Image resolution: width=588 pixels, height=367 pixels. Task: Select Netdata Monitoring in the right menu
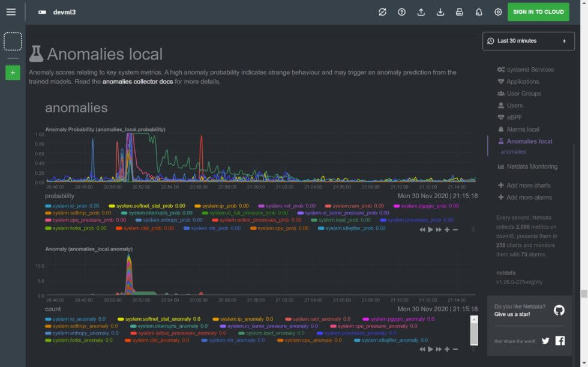[x=532, y=166]
